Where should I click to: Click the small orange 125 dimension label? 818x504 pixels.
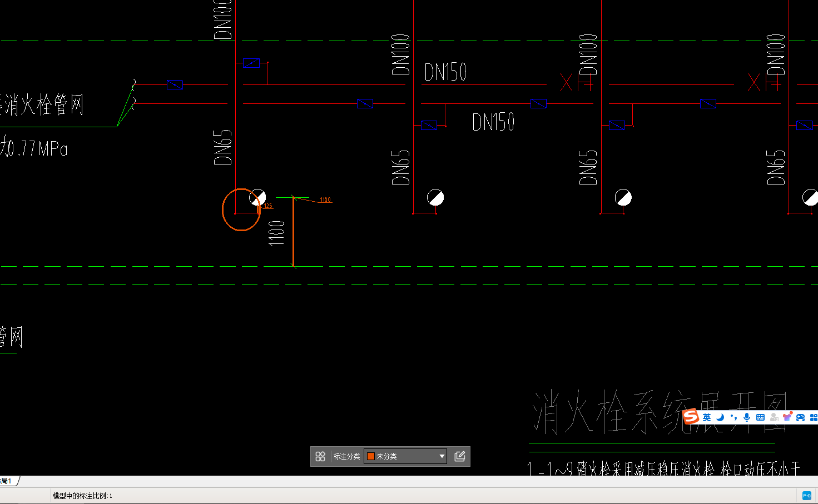click(268, 206)
